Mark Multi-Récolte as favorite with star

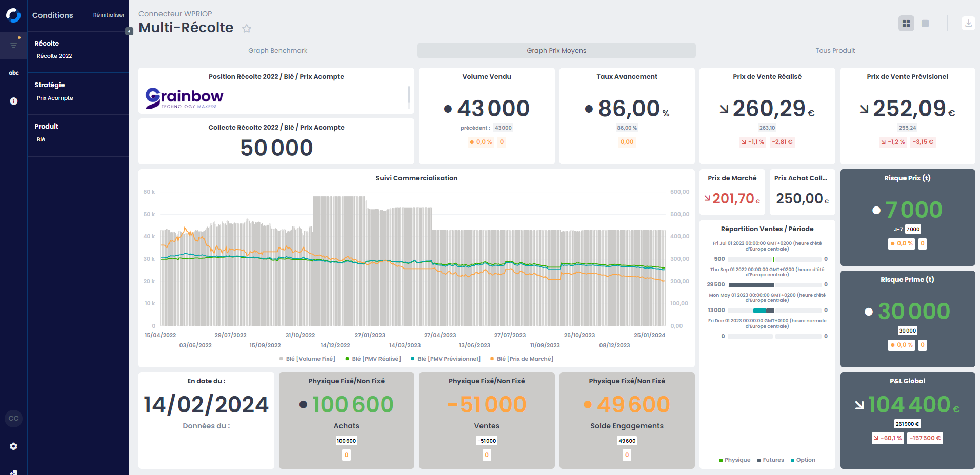pyautogui.click(x=247, y=29)
